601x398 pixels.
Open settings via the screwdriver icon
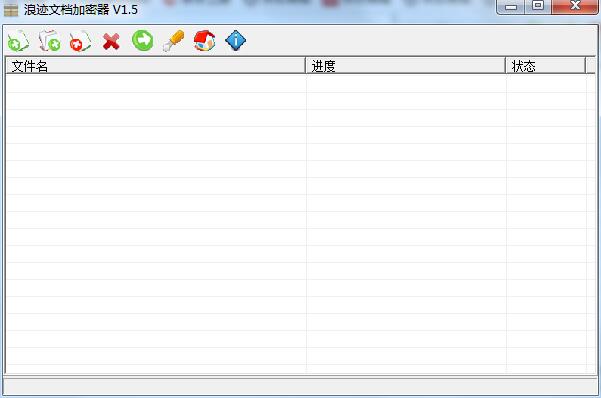(174, 41)
